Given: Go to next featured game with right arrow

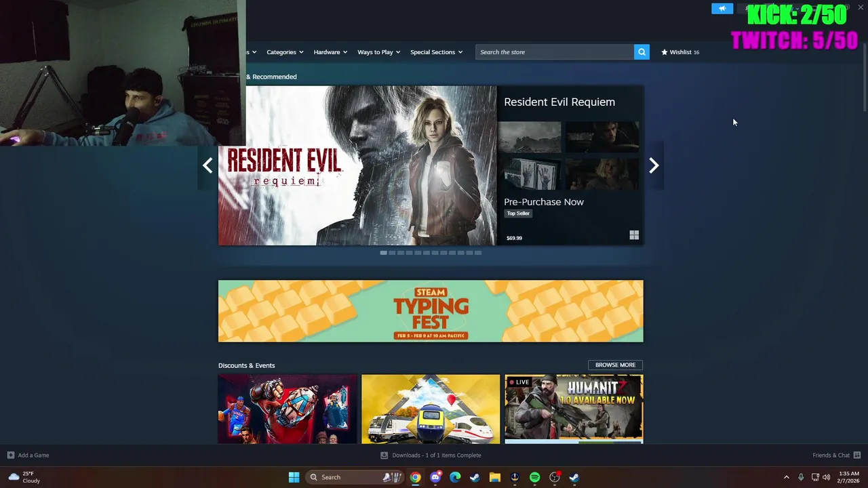Looking at the screenshot, I should coord(654,165).
